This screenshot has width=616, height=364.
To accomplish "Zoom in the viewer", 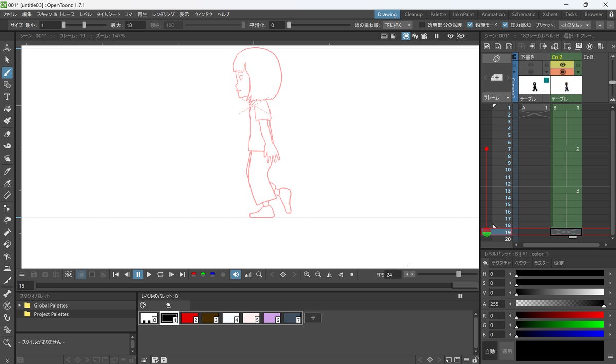I will click(x=306, y=275).
